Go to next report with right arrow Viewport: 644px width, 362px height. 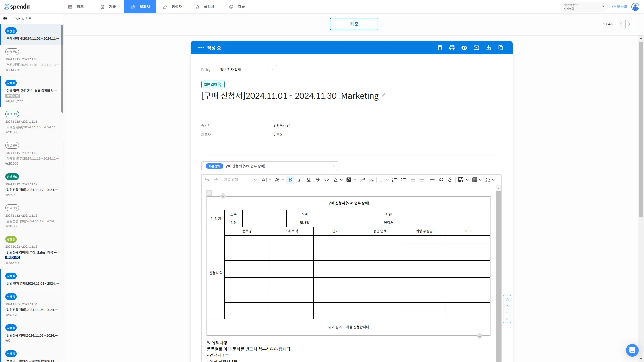(629, 24)
